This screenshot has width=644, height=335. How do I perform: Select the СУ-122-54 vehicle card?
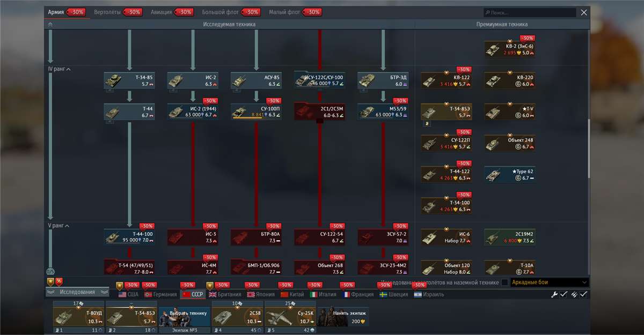click(x=319, y=237)
